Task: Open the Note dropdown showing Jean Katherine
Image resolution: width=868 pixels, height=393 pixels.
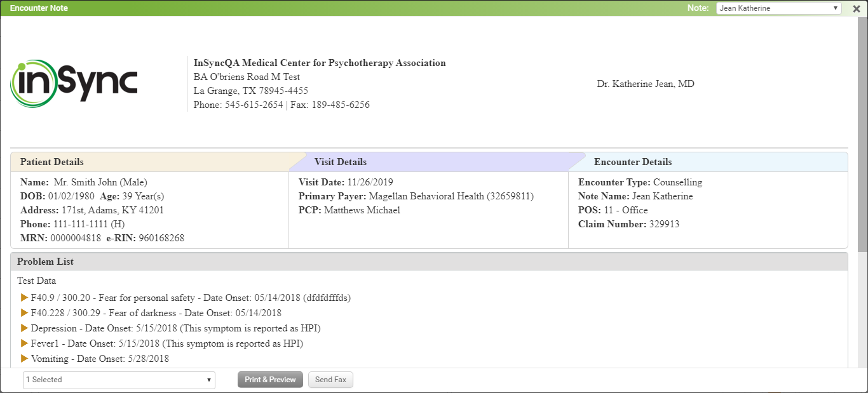Action: click(778, 8)
